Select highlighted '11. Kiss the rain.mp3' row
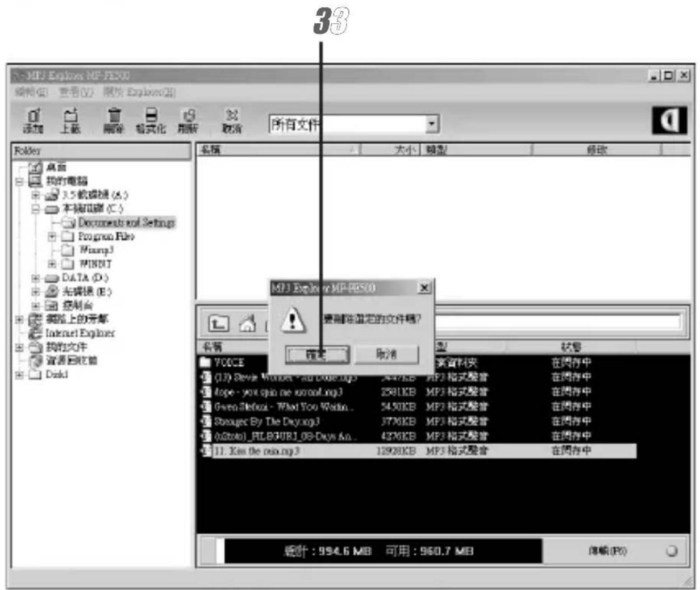Viewport: 700px width, 590px height. tap(418, 451)
